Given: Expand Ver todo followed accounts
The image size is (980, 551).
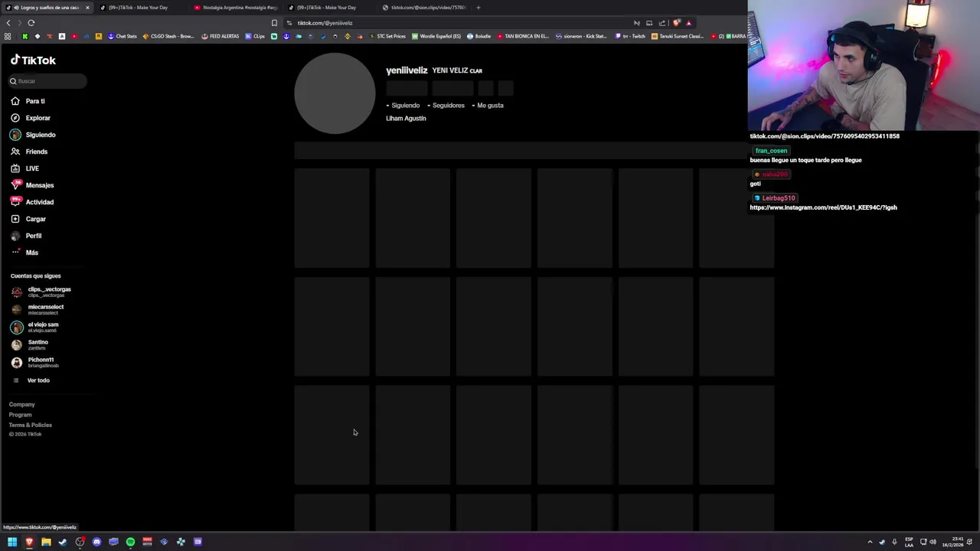Looking at the screenshot, I should [31, 380].
